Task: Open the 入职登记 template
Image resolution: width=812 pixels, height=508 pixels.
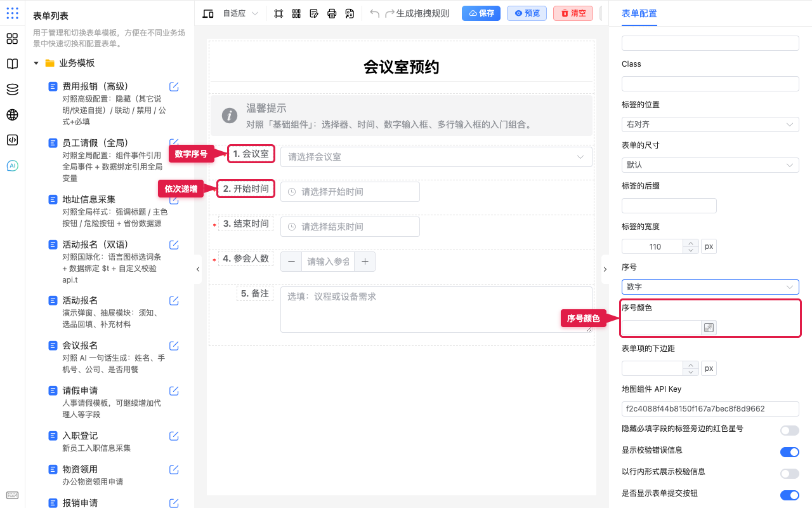Action: tap(80, 436)
